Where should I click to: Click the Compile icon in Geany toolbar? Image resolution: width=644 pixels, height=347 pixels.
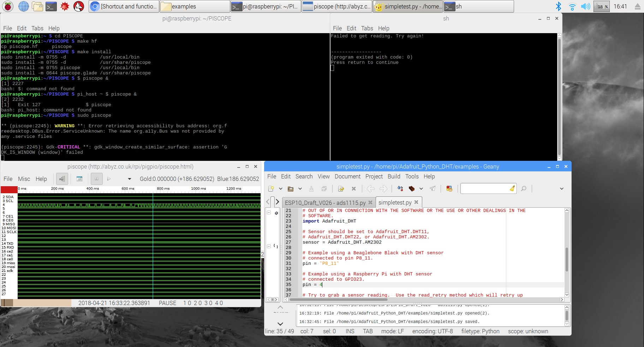400,189
